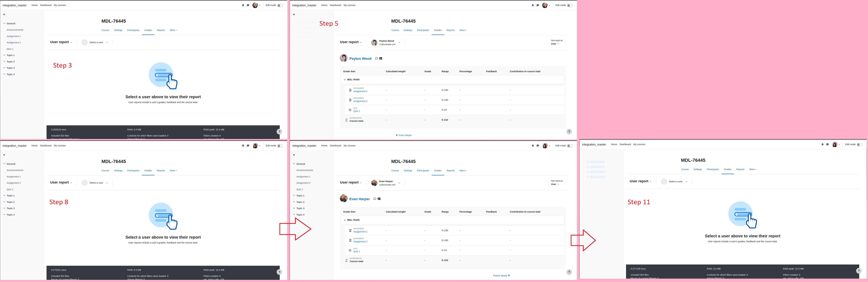Toggle Edit mode in Step 11 screenshot
Image resolution: width=868 pixels, height=282 pixels.
coord(860,144)
